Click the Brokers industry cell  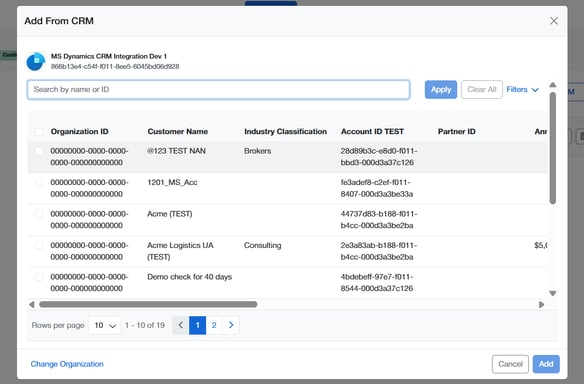pos(257,151)
